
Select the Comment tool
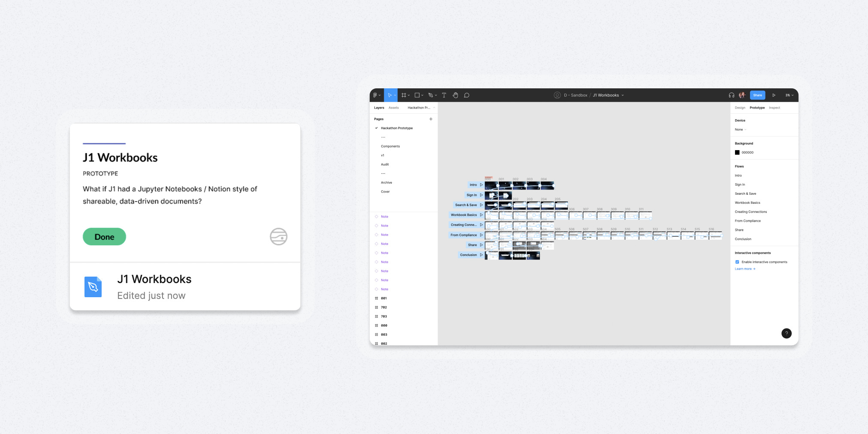tap(467, 95)
